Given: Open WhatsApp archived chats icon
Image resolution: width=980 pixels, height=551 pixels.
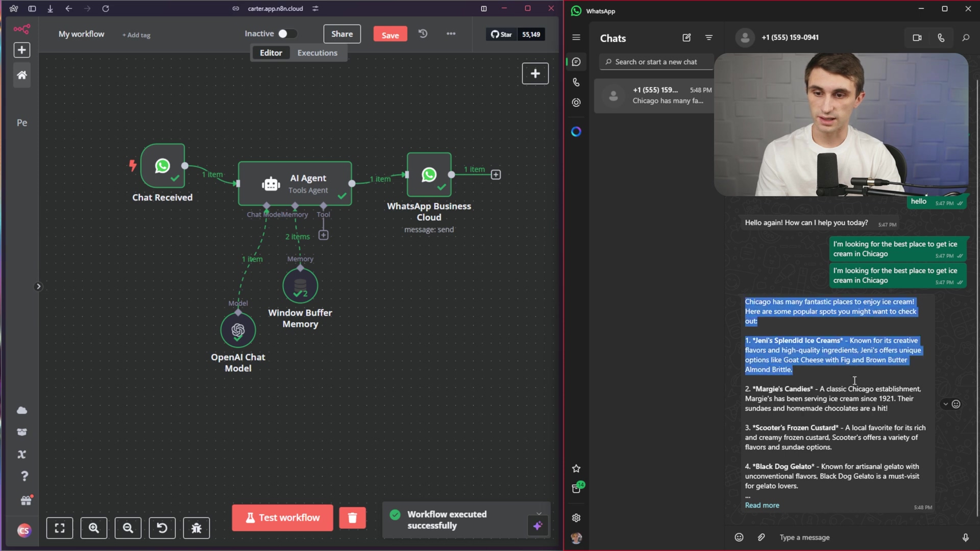Looking at the screenshot, I should click(576, 489).
